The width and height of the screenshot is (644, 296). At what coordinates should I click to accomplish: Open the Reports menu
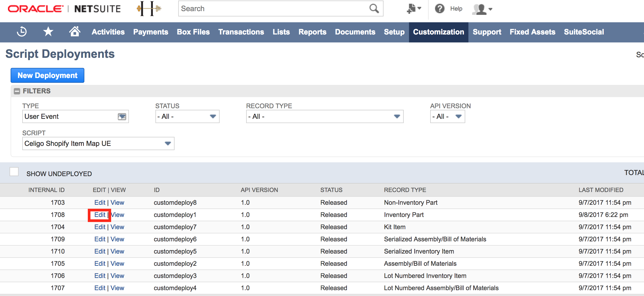pos(312,32)
